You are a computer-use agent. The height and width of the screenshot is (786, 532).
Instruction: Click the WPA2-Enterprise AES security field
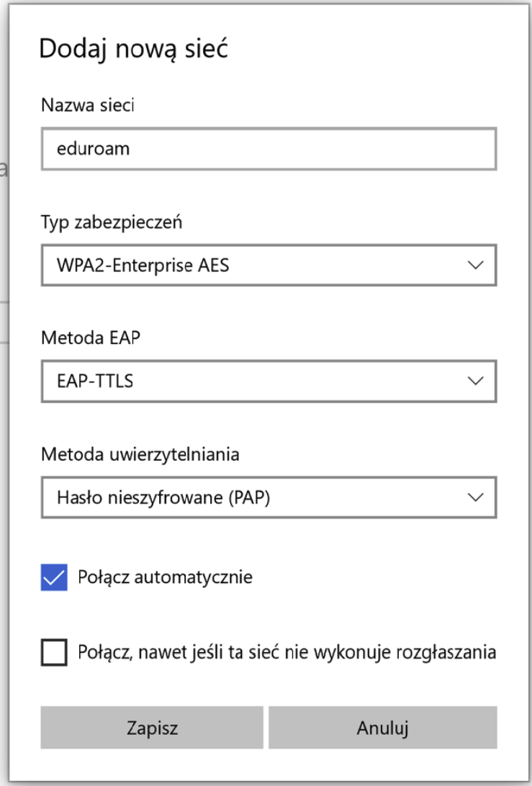click(266, 265)
